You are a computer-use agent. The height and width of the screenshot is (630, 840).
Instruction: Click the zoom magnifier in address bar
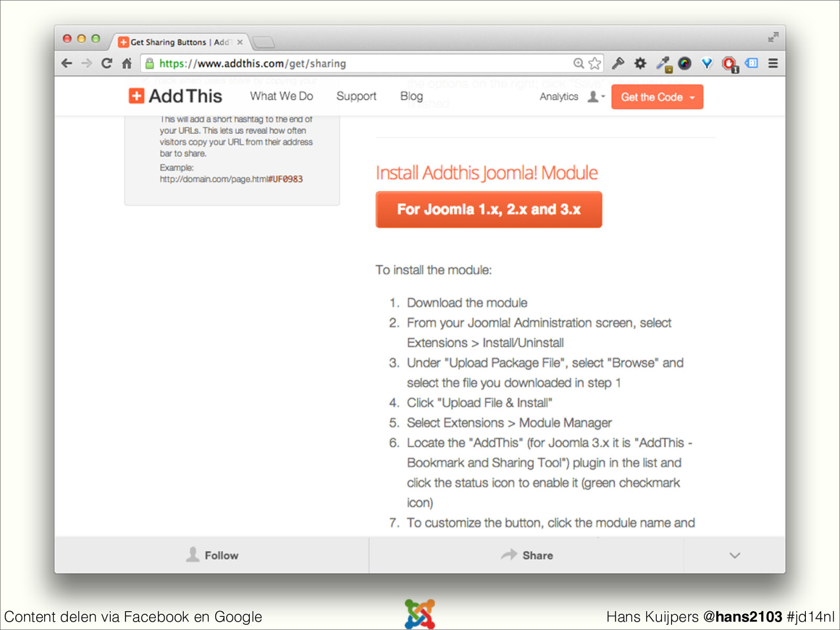(x=579, y=64)
